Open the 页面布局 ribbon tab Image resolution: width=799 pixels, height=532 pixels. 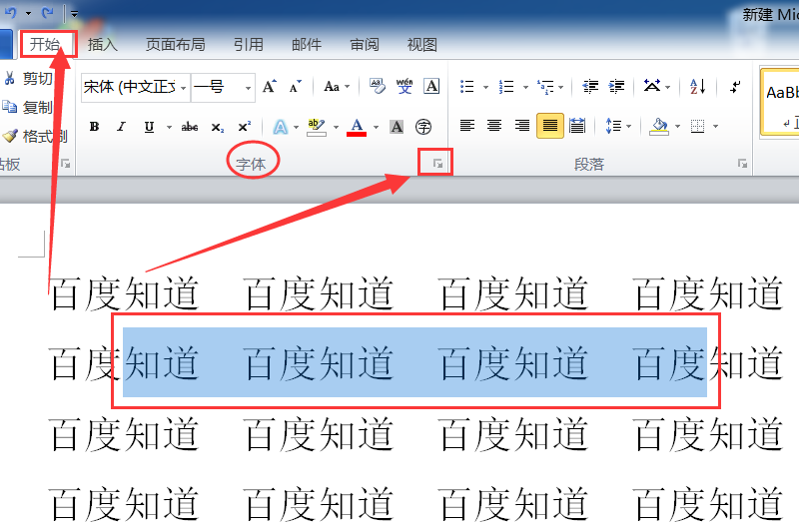pyautogui.click(x=176, y=45)
